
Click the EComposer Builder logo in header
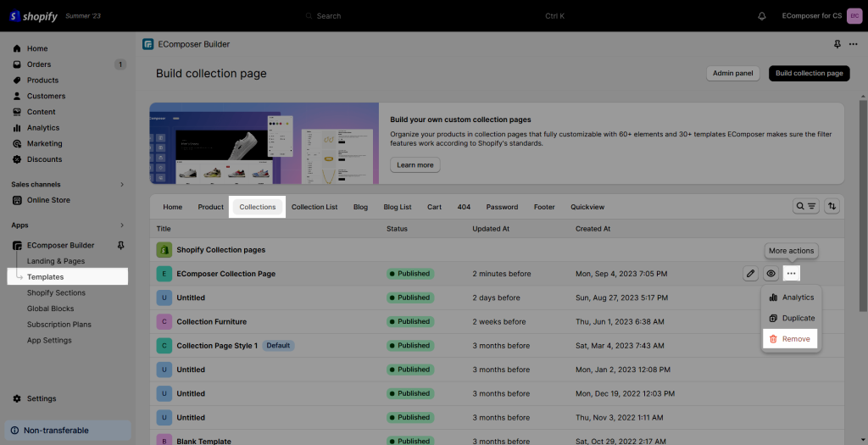tap(147, 44)
